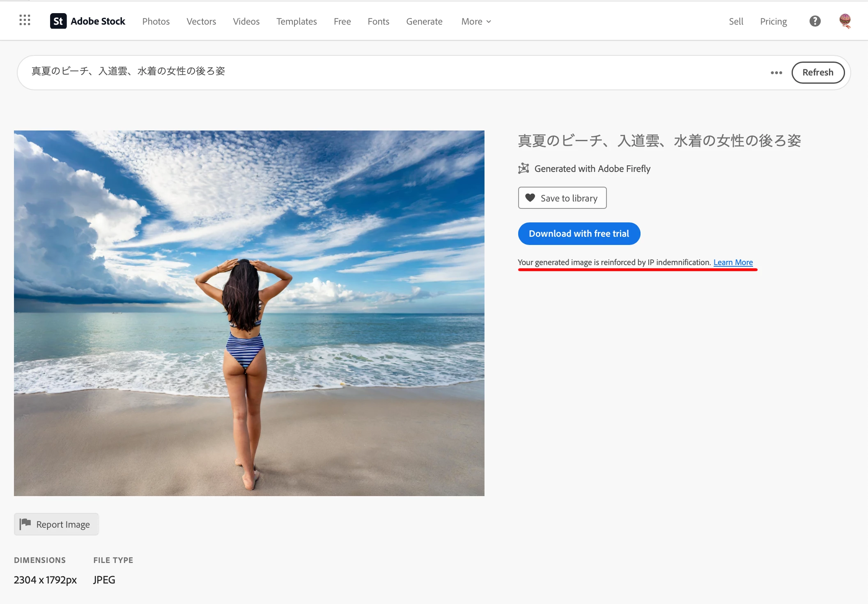Expand the More menu dropdown
Viewport: 868px width, 604px height.
click(476, 21)
